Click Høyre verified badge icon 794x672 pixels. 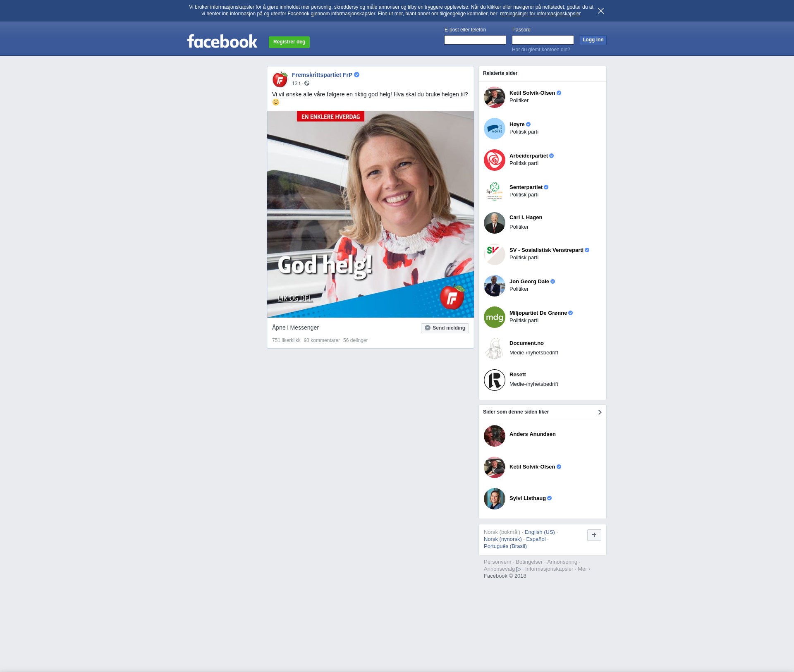coord(528,124)
